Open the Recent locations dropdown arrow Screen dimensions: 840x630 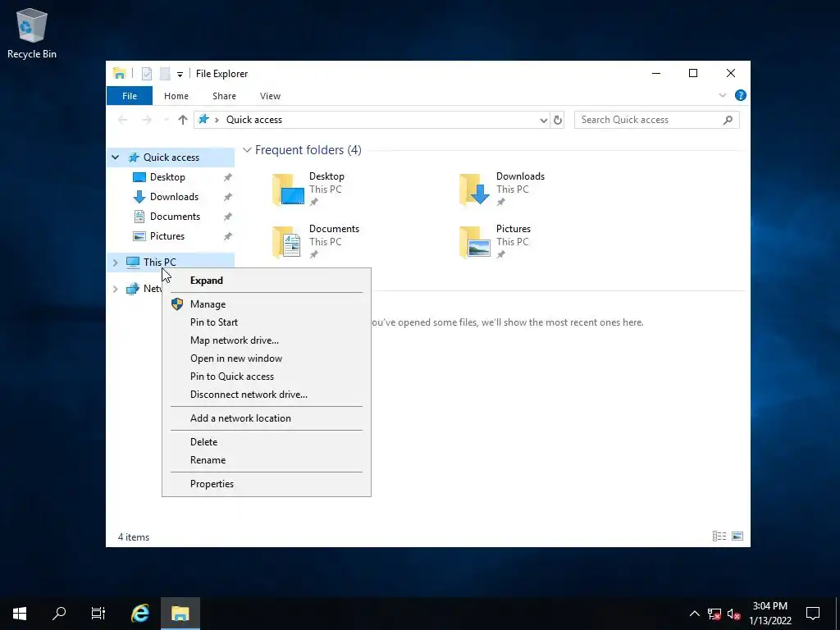[166, 120]
